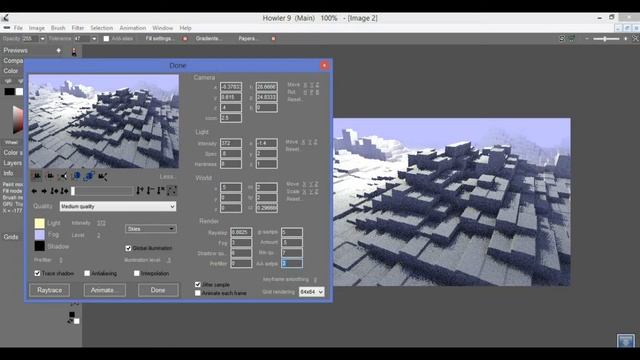Click the double blue spheres icon
The height and width of the screenshot is (360, 640).
click(89, 176)
